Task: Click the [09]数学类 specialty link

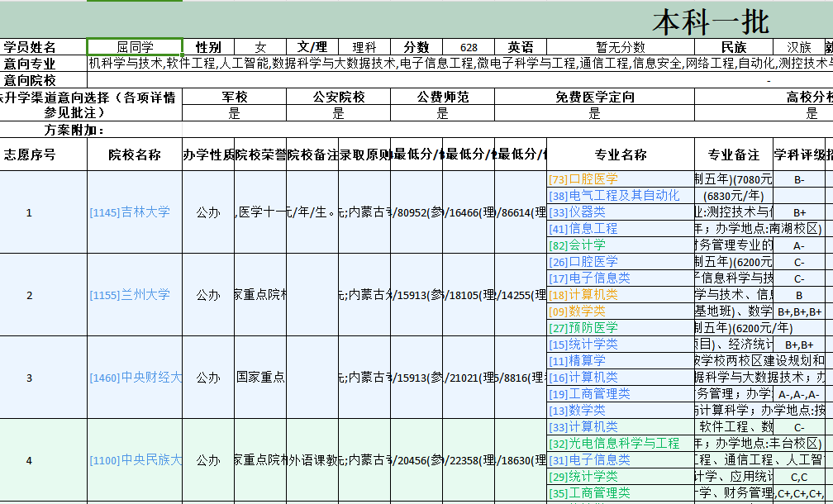Action: 576,311
